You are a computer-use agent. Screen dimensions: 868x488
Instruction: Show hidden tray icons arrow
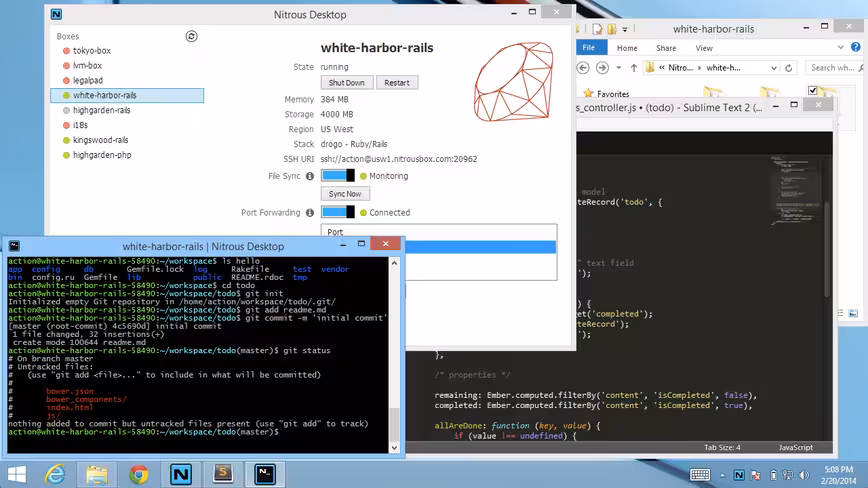(x=722, y=475)
